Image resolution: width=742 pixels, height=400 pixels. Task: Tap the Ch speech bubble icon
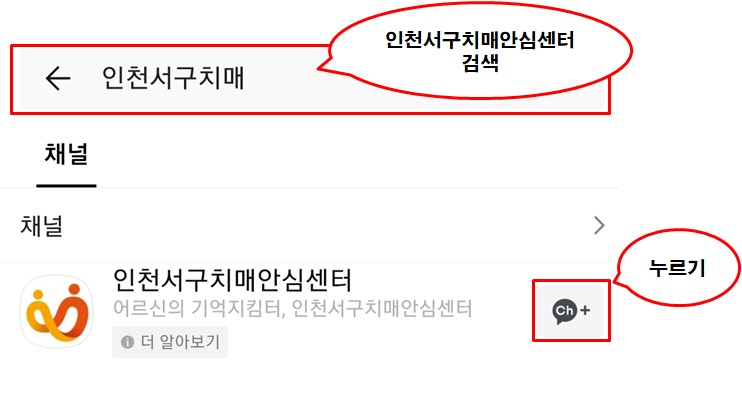[565, 311]
